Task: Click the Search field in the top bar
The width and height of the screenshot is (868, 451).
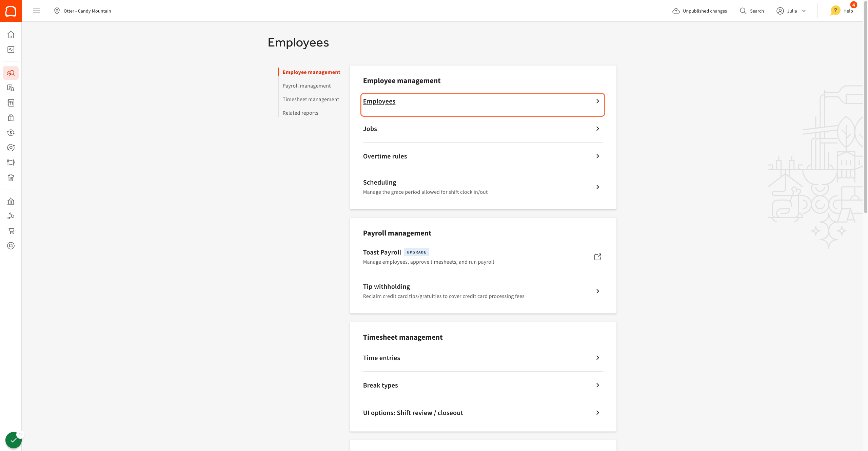Action: pos(752,11)
